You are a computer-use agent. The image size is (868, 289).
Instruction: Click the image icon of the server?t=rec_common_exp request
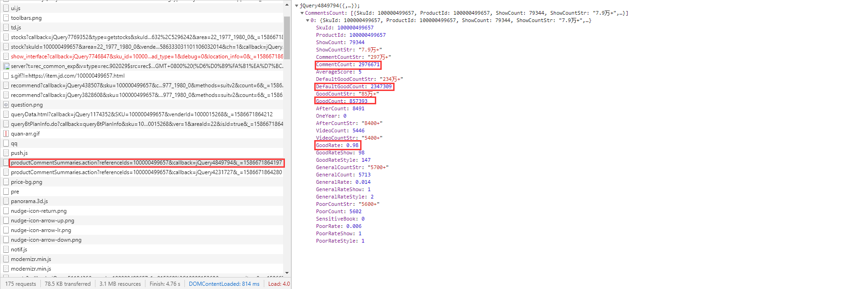pos(6,66)
